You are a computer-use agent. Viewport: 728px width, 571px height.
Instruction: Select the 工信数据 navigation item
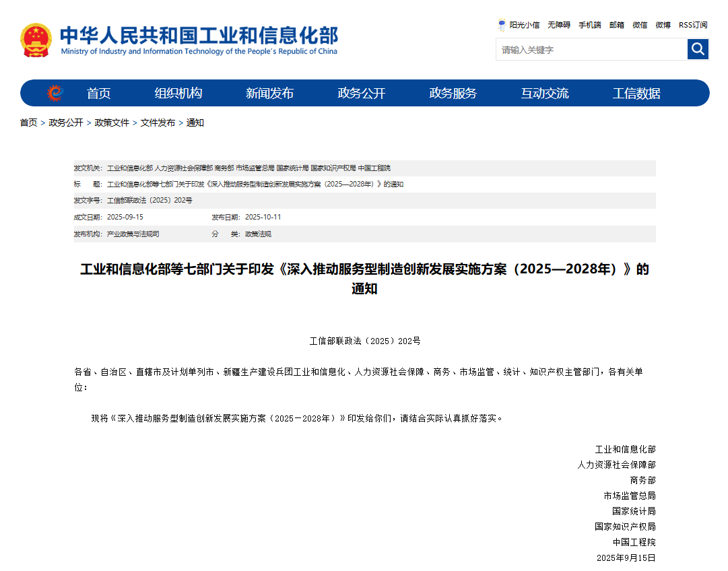[x=636, y=93]
